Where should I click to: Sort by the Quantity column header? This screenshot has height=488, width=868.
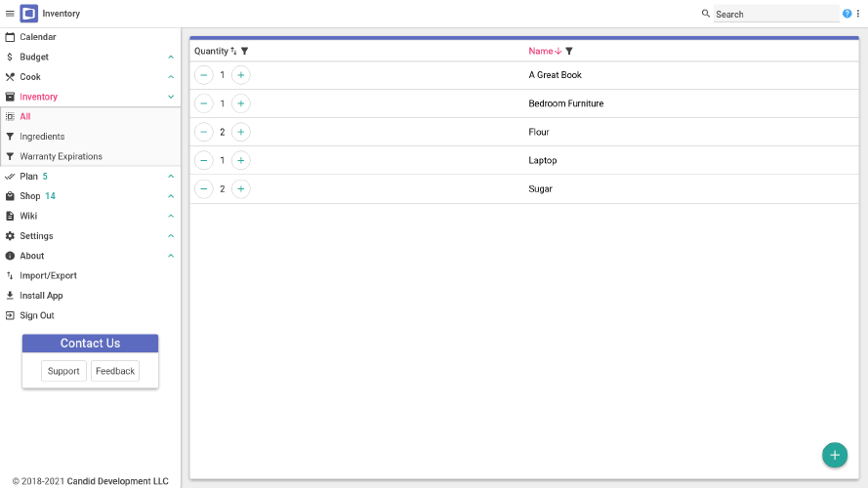(212, 51)
